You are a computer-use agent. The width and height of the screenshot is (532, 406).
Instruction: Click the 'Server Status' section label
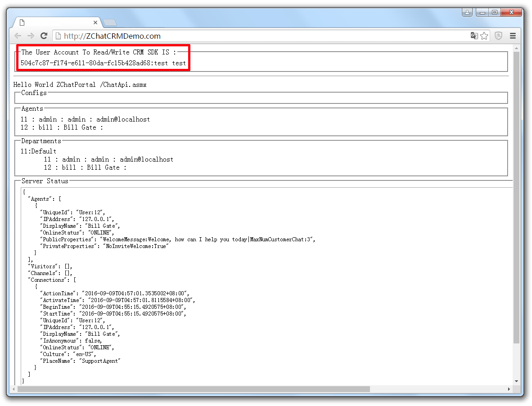(45, 181)
